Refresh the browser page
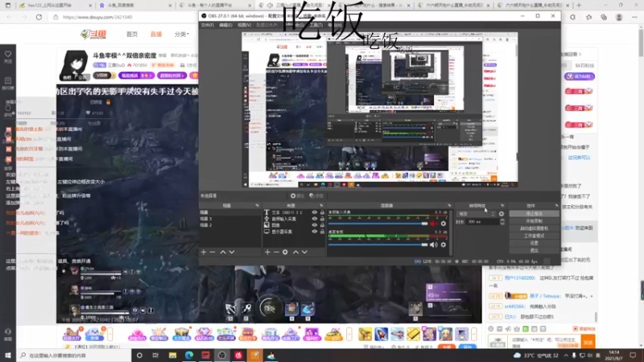 click(39, 17)
